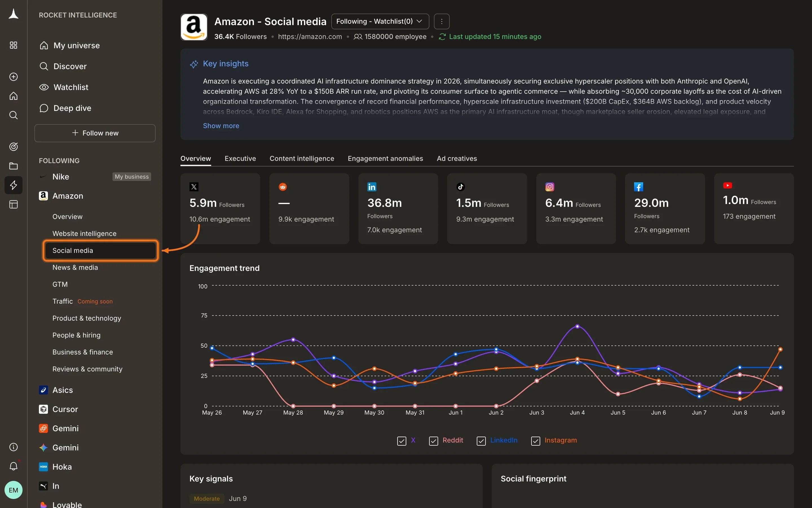This screenshot has width=812, height=508.
Task: Click the YouTube icon in the stats card
Action: coord(727,185)
